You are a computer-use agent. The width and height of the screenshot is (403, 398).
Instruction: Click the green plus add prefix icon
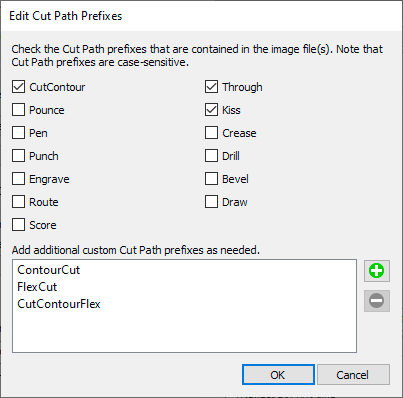click(377, 271)
